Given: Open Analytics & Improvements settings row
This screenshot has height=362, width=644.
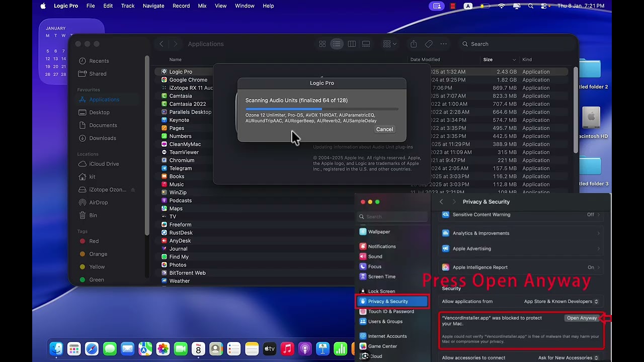Looking at the screenshot, I should [x=521, y=233].
